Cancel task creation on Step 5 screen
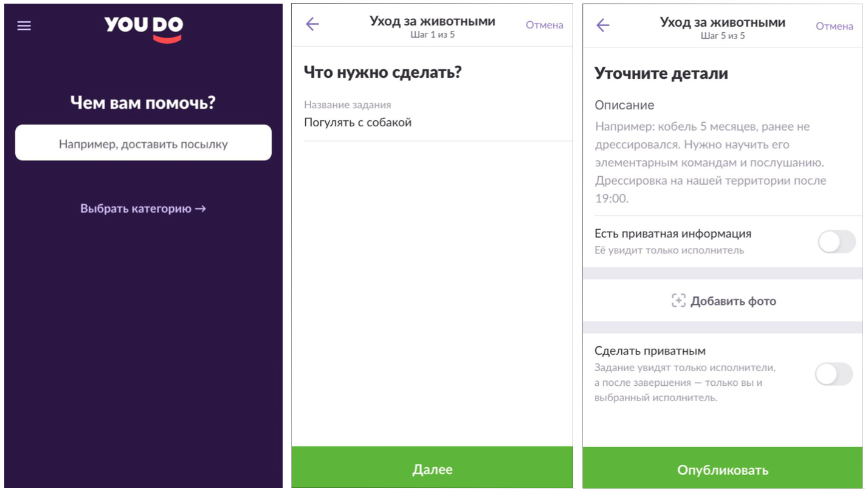The height and width of the screenshot is (497, 868). (834, 26)
